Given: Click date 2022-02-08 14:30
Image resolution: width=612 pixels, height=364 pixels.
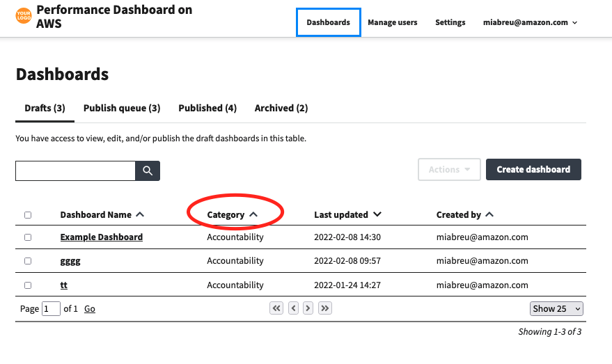Looking at the screenshot, I should tap(347, 237).
